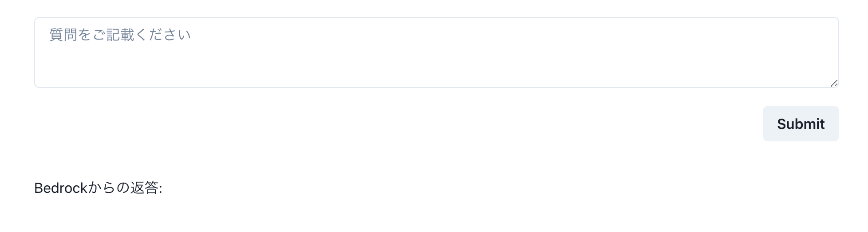Click the textarea resize handle
The image size is (868, 232).
[x=834, y=83]
